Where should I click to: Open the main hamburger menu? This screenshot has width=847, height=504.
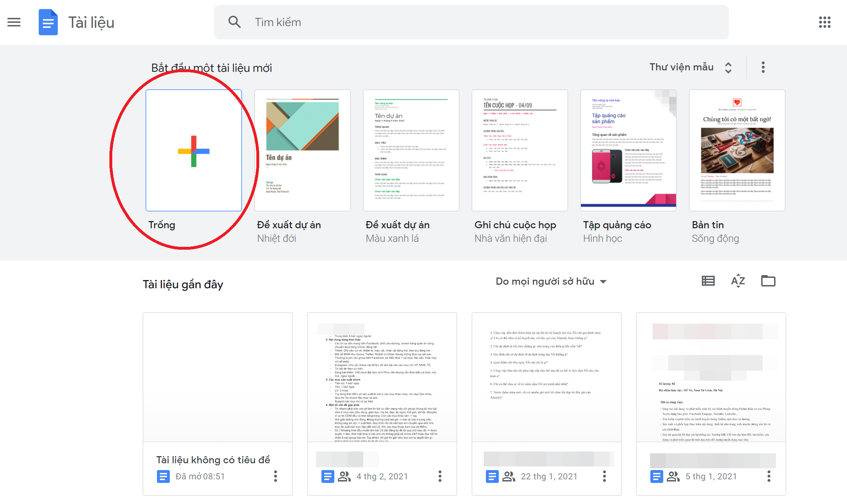pyautogui.click(x=14, y=22)
